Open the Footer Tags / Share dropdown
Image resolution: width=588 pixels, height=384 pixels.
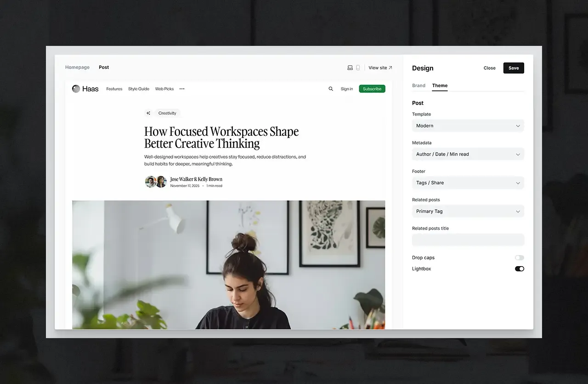pos(468,183)
